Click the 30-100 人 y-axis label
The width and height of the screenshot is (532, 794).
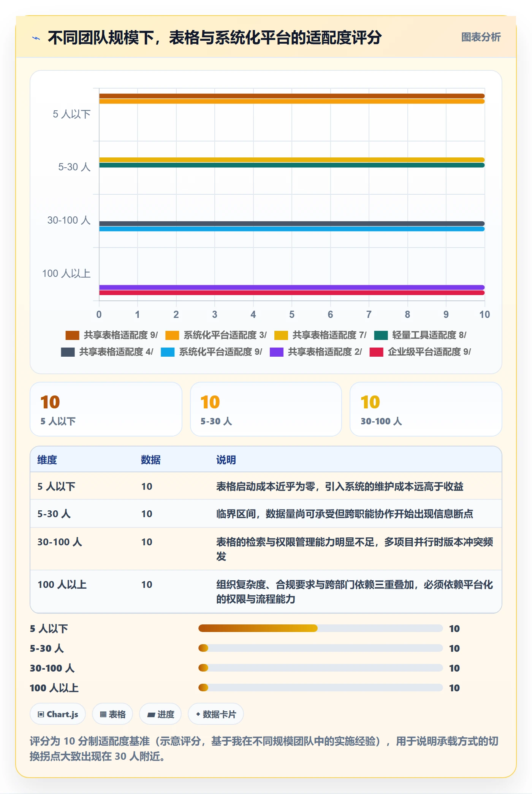click(x=69, y=220)
